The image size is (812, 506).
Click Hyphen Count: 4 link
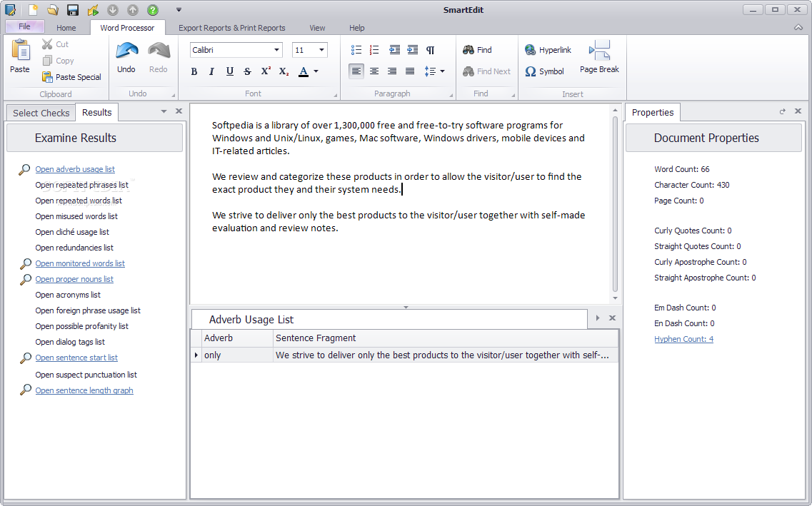(x=683, y=339)
